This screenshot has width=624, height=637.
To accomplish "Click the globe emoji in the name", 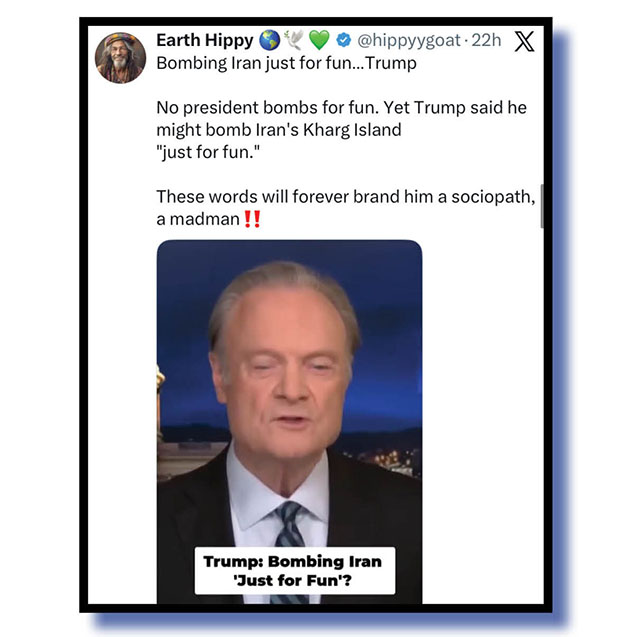I will pos(270,40).
